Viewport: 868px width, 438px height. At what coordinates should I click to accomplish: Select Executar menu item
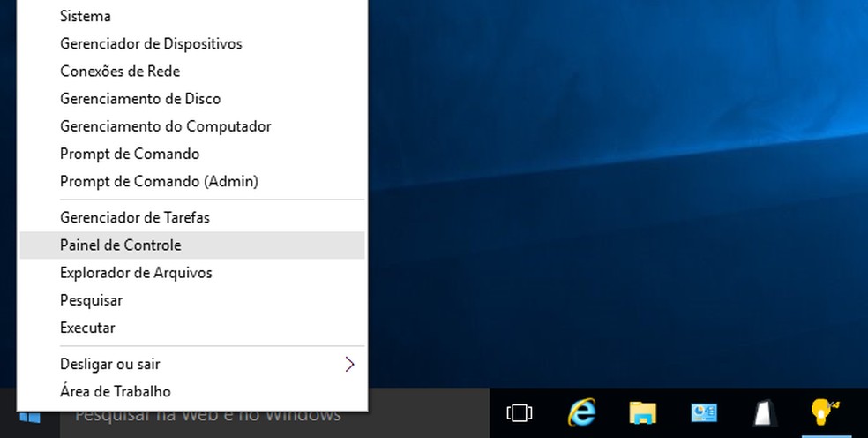(x=191, y=328)
